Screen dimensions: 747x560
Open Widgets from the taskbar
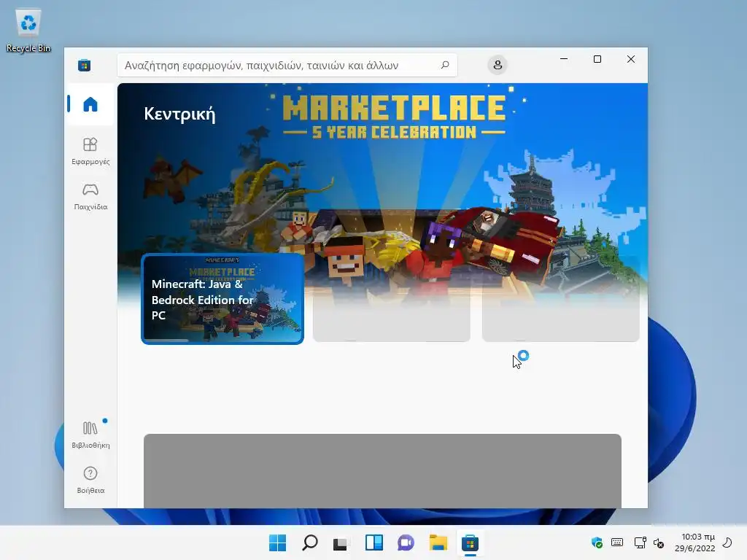pos(374,542)
